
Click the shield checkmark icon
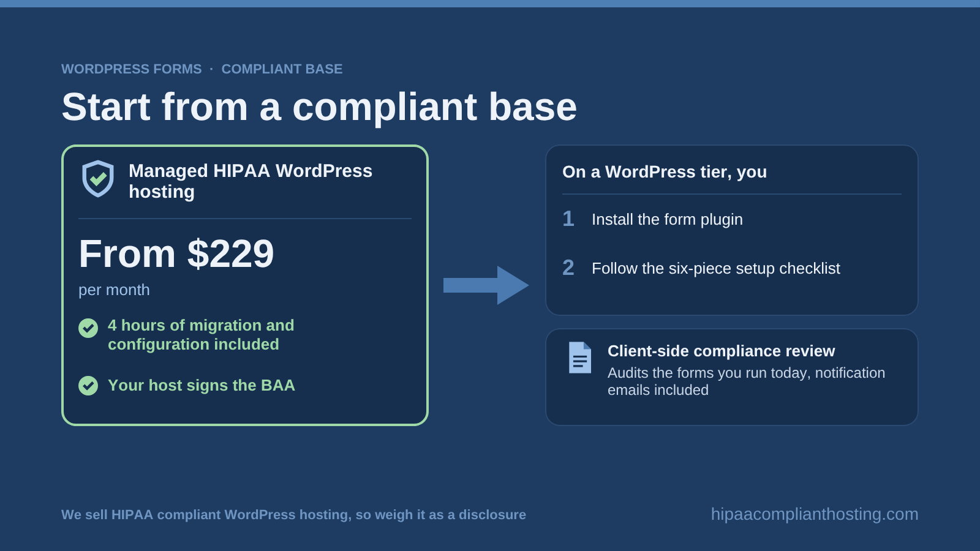[x=98, y=179]
